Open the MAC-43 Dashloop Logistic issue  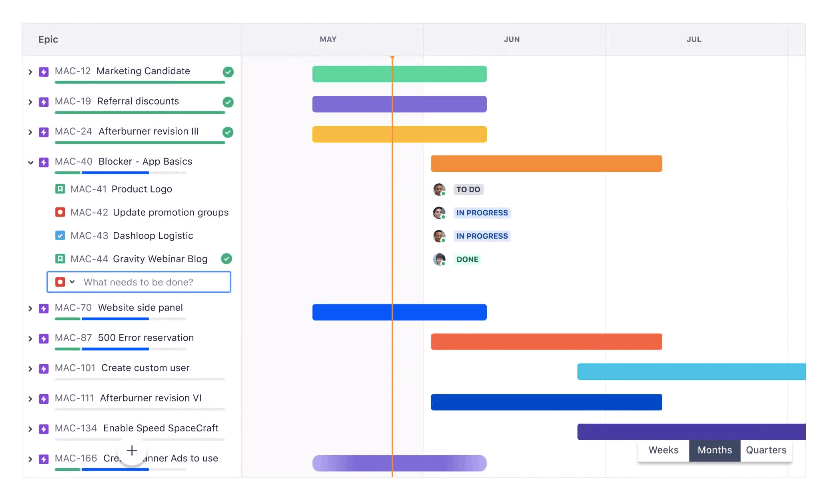pyautogui.click(x=132, y=235)
